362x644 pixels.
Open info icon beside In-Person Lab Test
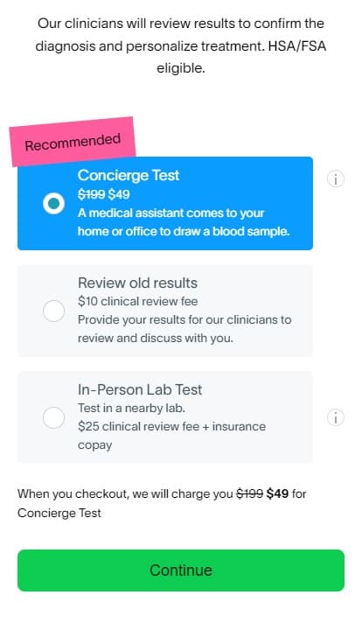coord(335,417)
